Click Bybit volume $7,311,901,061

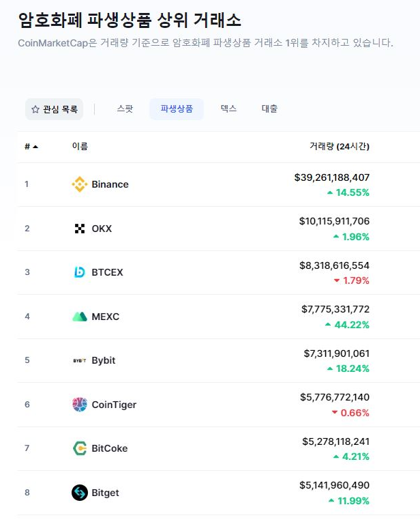(337, 353)
